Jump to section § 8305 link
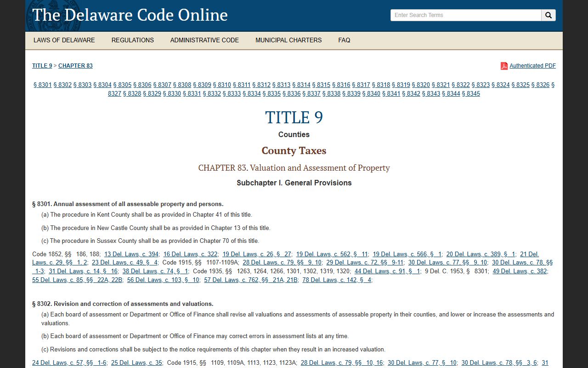 [122, 85]
